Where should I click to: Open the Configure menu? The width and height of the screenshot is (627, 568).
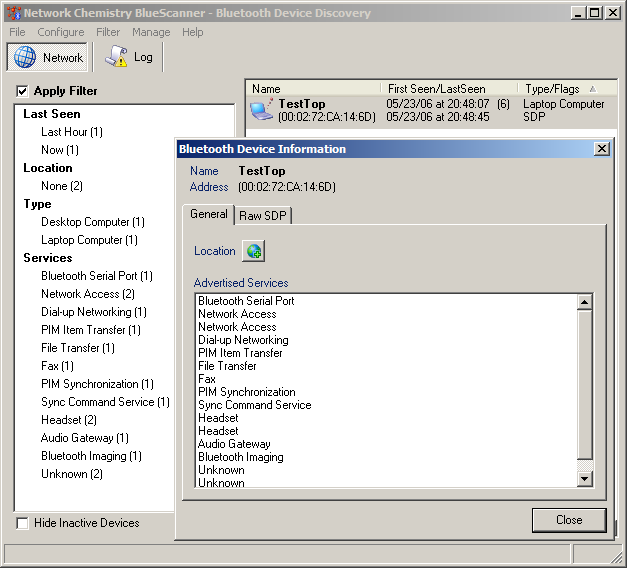61,32
